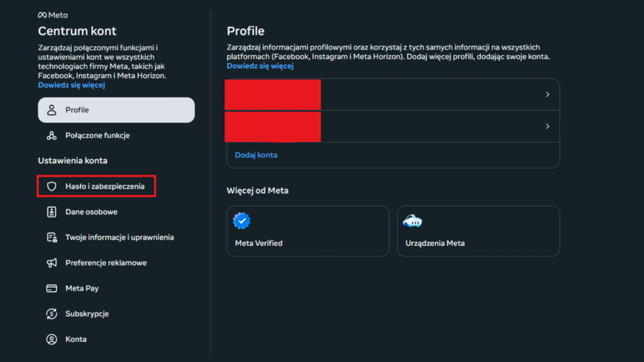Select Połączone funkcje in the sidebar
This screenshot has width=644, height=362.
tap(116, 136)
